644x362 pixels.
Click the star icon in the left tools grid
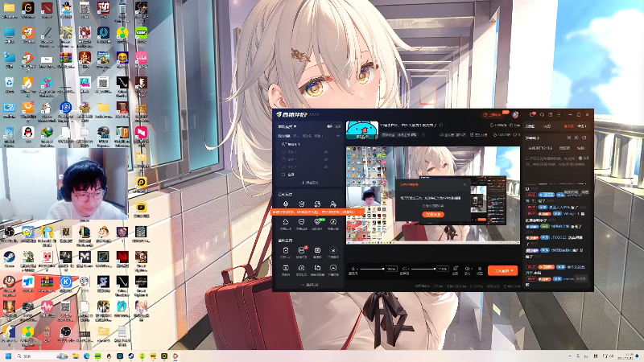[333, 250]
